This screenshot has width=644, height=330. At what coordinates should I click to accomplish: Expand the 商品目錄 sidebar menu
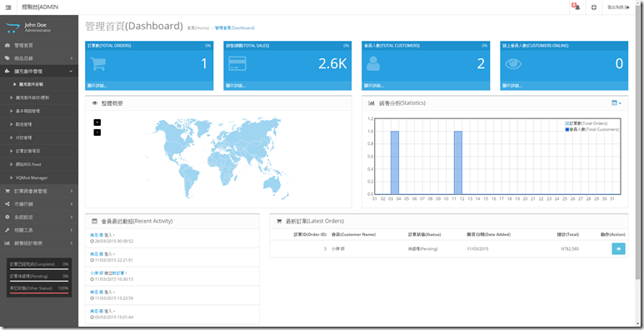coord(39,58)
